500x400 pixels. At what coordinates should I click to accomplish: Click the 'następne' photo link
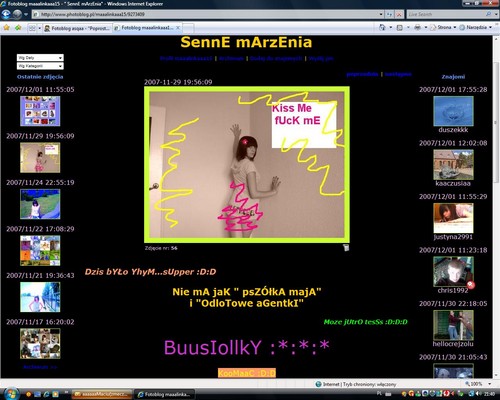click(x=398, y=74)
